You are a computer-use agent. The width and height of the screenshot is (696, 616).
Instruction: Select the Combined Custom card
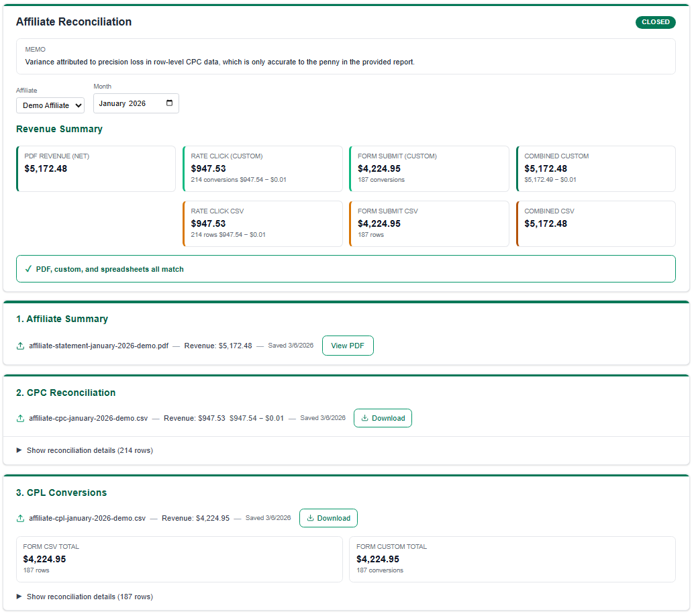pyautogui.click(x=595, y=169)
